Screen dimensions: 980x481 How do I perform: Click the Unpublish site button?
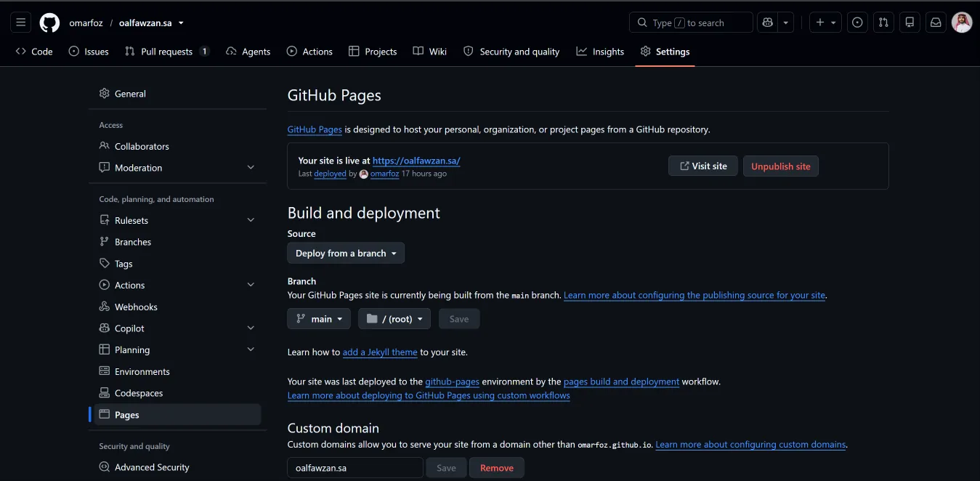781,166
